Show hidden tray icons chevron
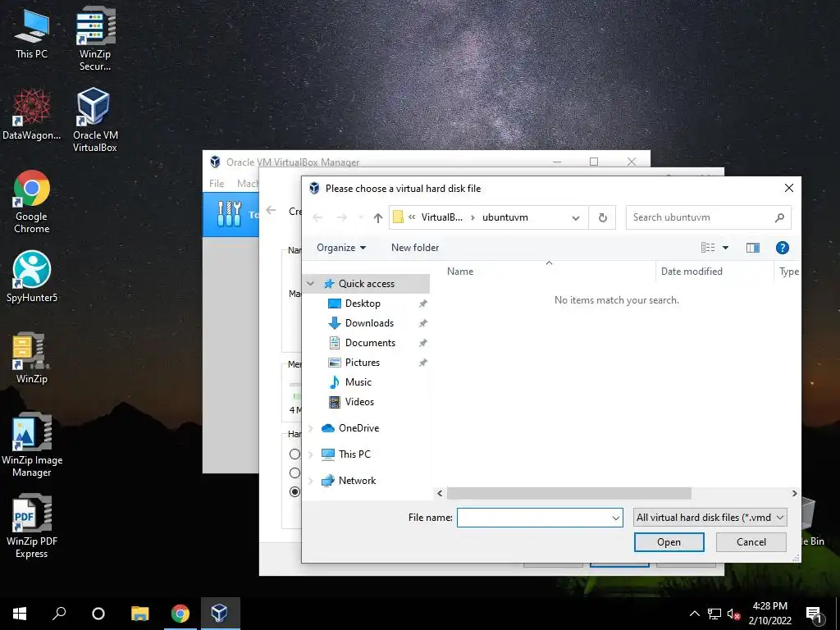 (x=694, y=614)
